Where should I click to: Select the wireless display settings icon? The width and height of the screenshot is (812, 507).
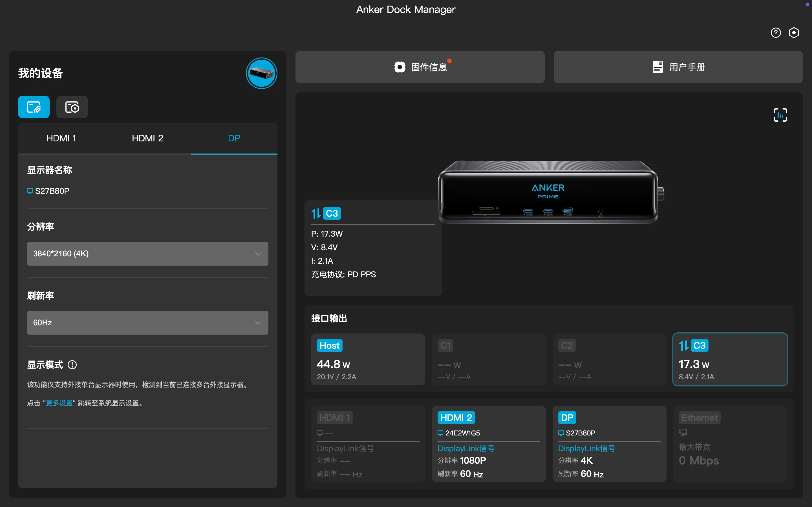point(34,107)
